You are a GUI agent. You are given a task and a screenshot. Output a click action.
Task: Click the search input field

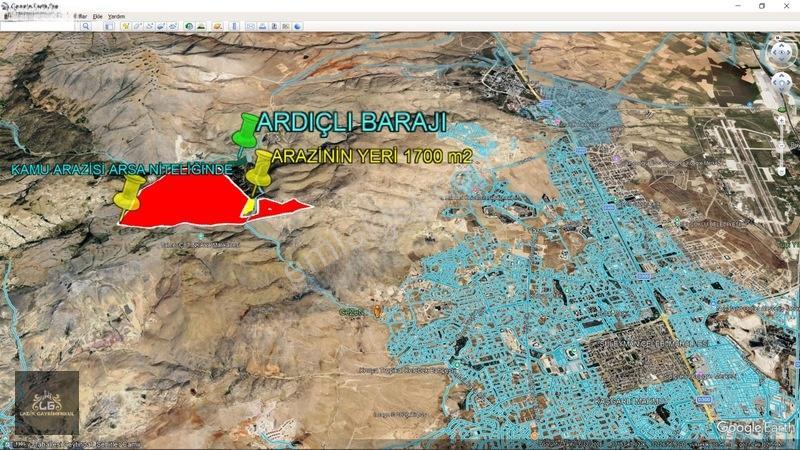[x=38, y=26]
